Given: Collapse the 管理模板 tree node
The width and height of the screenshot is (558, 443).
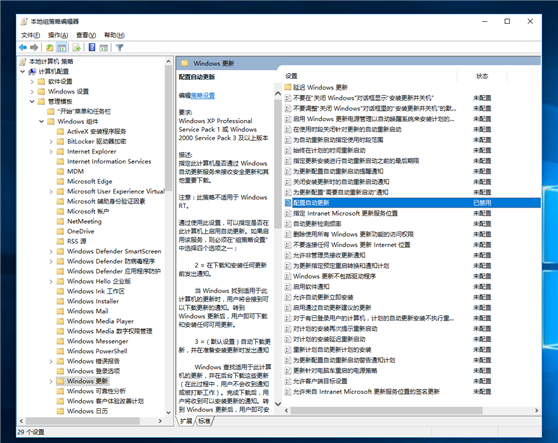Looking at the screenshot, I should click(32, 101).
